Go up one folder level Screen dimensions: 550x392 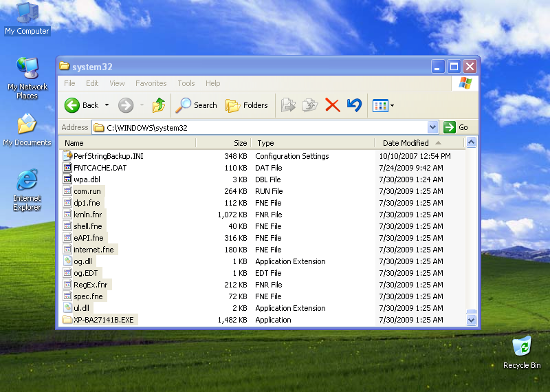pyautogui.click(x=159, y=105)
